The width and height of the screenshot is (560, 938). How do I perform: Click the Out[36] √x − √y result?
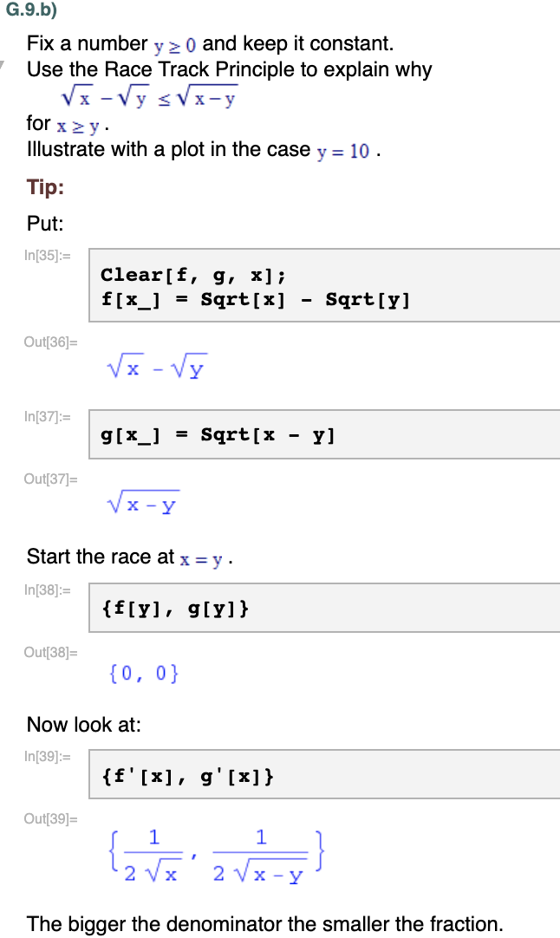(x=157, y=366)
